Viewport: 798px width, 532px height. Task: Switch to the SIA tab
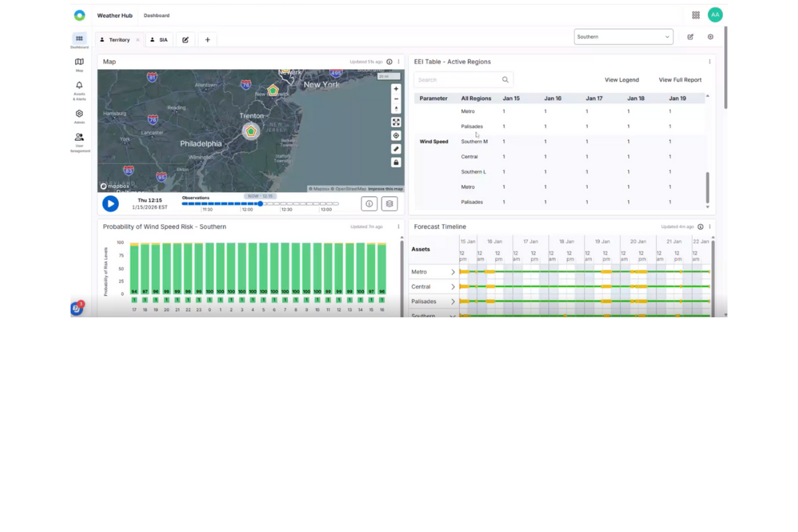coord(159,40)
